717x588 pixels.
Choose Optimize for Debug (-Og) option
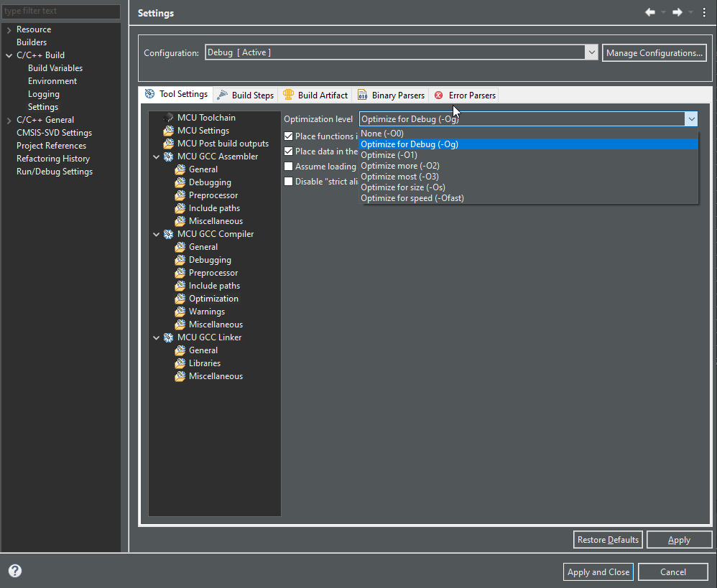pyautogui.click(x=528, y=144)
